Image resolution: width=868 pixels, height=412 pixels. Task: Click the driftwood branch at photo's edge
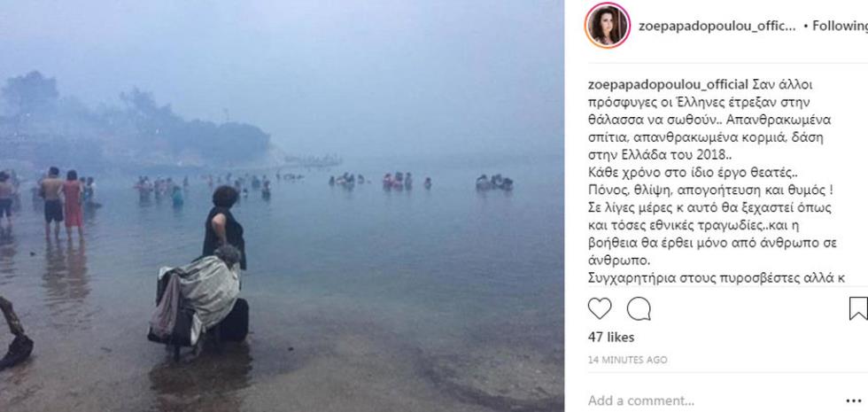14,333
